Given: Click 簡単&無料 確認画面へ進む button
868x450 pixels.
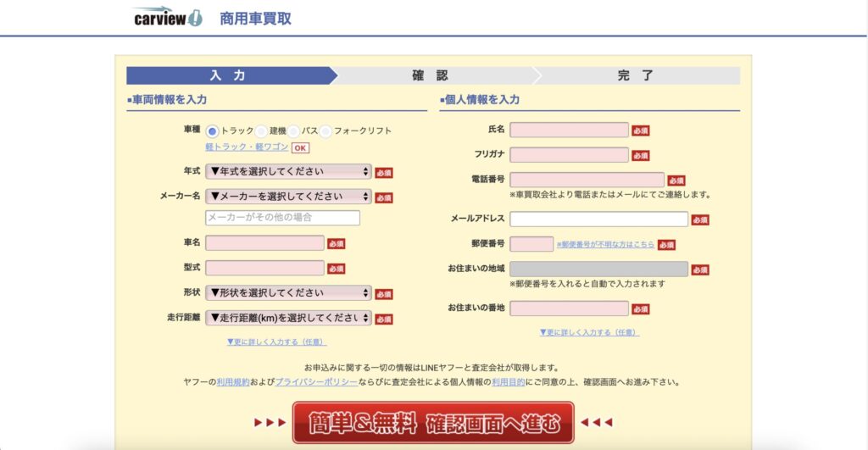Looking at the screenshot, I should (x=433, y=423).
